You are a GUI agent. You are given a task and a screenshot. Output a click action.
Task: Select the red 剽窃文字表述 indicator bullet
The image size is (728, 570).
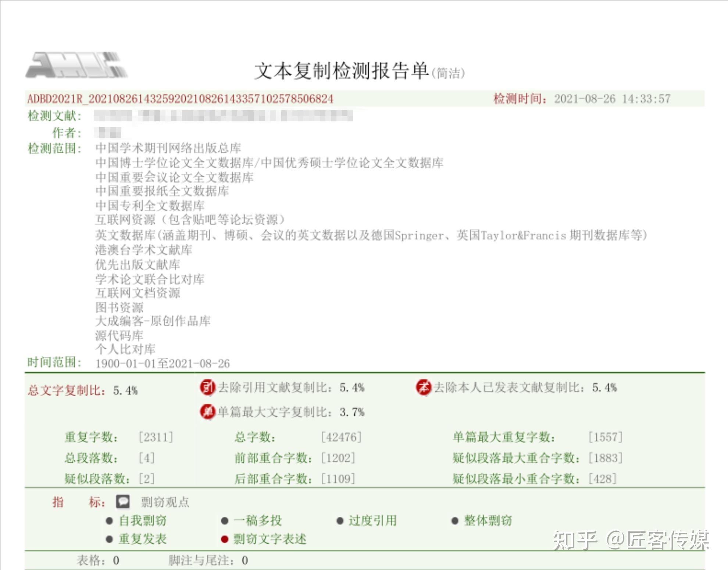(x=225, y=539)
